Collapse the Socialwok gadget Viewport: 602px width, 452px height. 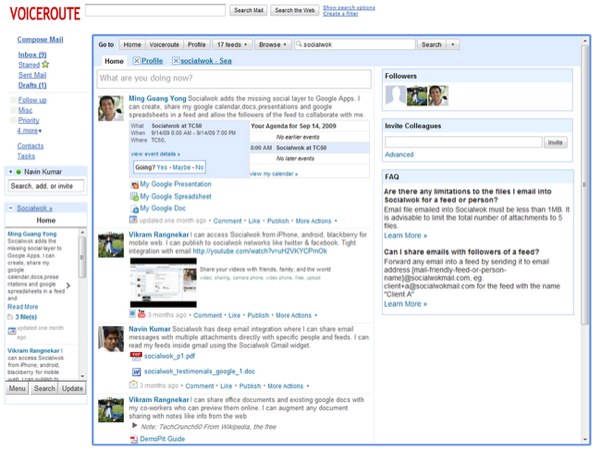point(10,208)
